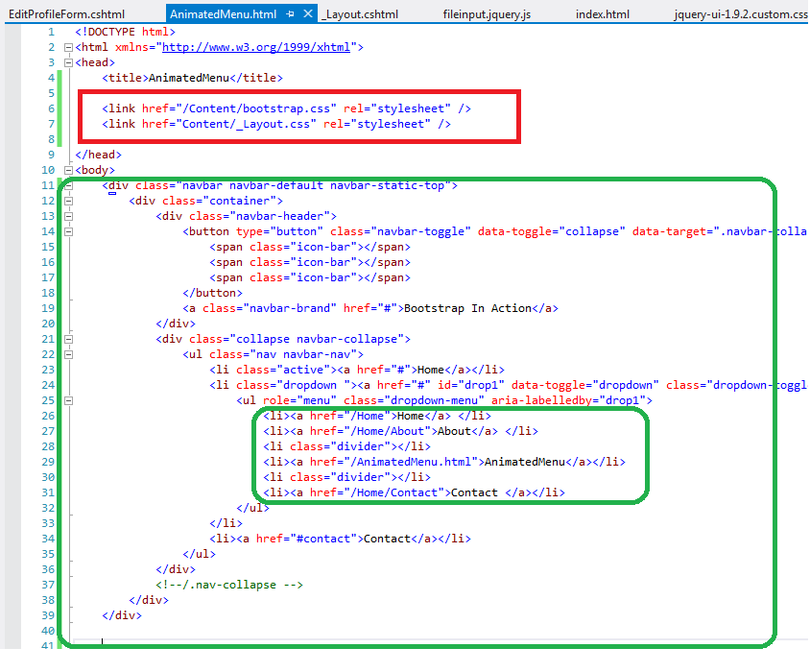Collapse the navbar-toggle button block on line 14

click(x=68, y=232)
